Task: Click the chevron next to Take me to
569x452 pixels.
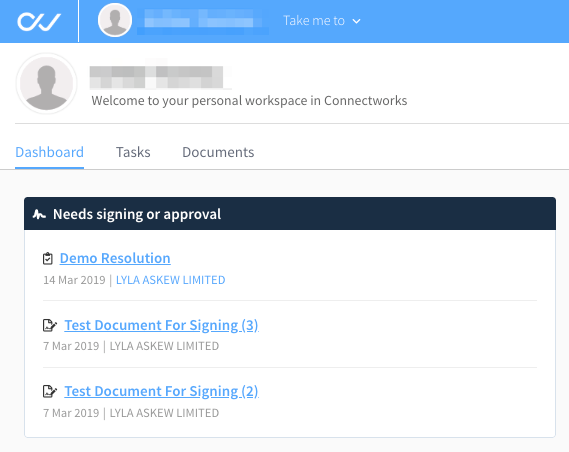Action: click(356, 21)
